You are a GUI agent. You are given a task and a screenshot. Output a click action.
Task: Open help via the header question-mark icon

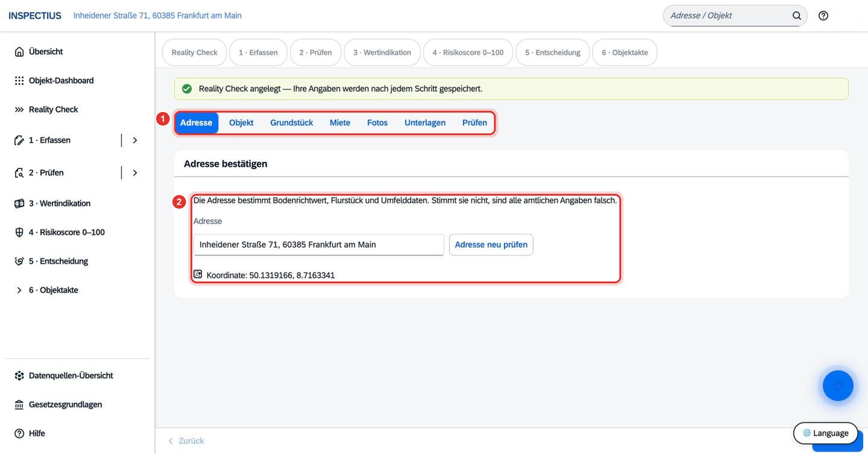click(x=823, y=16)
